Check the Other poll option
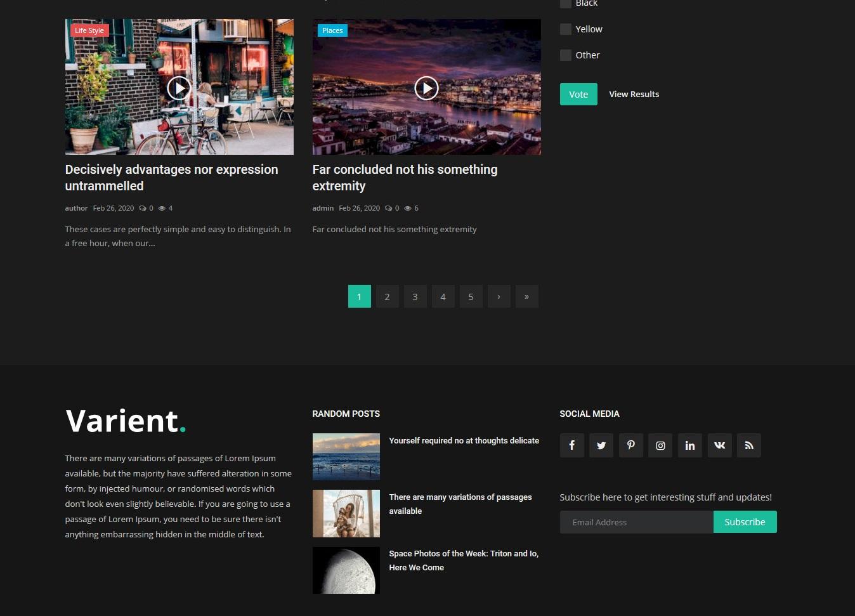The height and width of the screenshot is (616, 855). [x=565, y=55]
